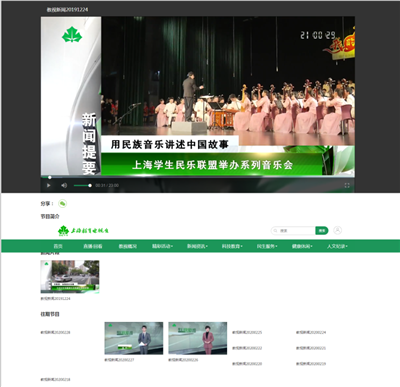400x387 pixels.
Task: Play the news video
Action: (x=49, y=185)
